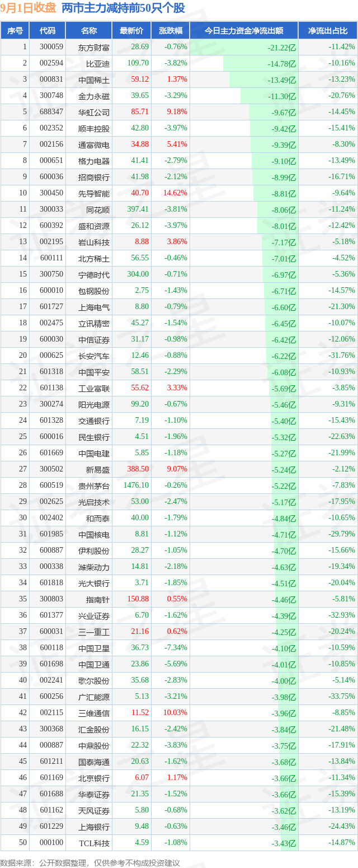
Task: Click 中国核电 outflow ratio -29.79%
Action: 342,534
